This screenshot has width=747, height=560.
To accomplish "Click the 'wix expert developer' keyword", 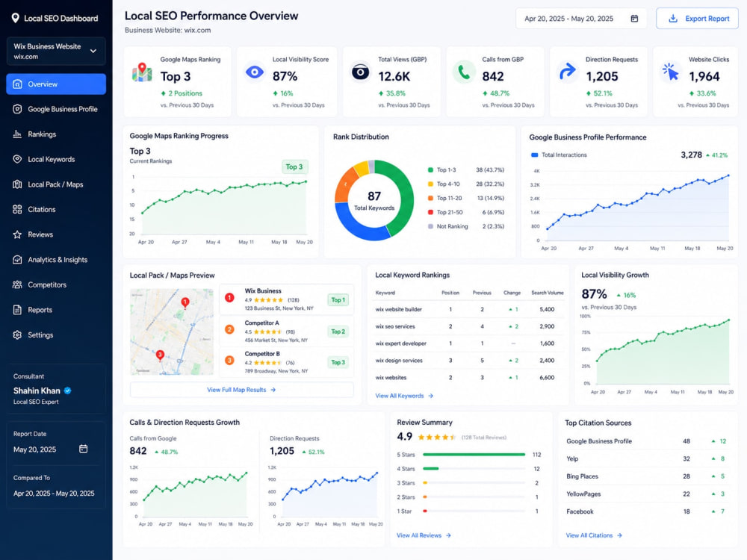I will (400, 343).
